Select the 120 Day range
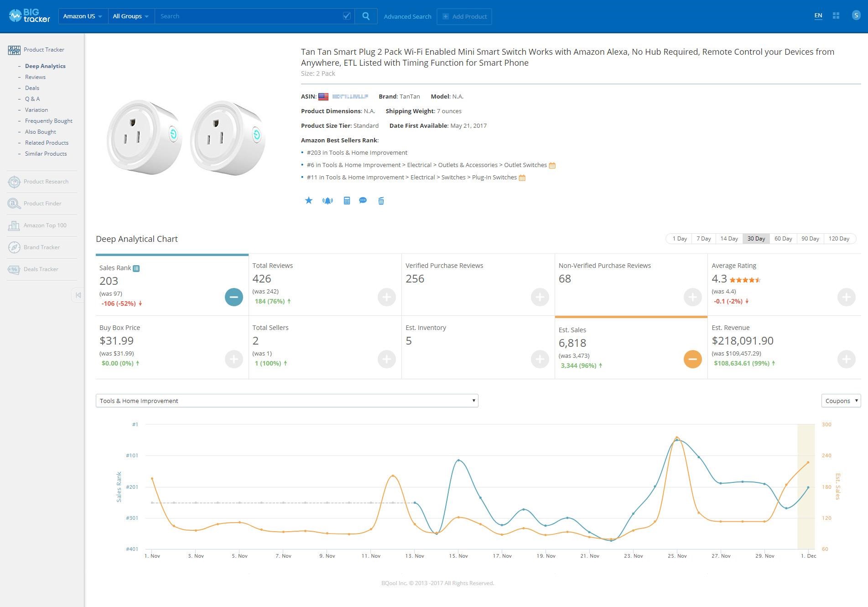This screenshot has width=868, height=607. click(839, 239)
